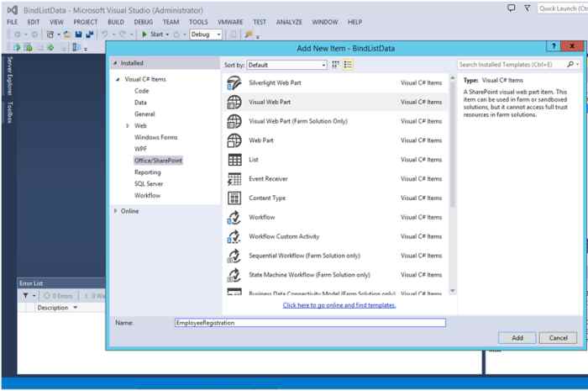Click the Error List filter funnel icon
This screenshot has width=588, height=391.
tap(25, 296)
